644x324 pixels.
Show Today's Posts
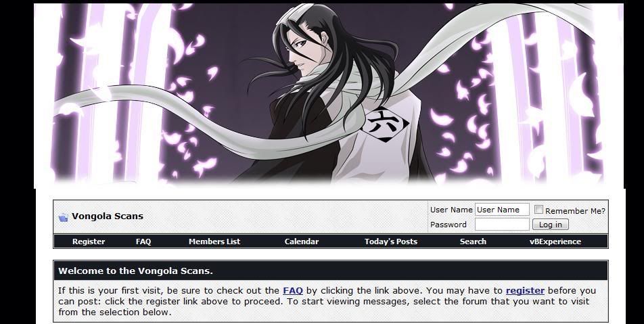[390, 241]
